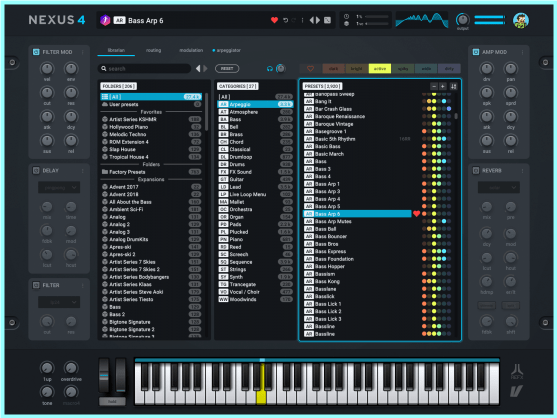Click the red heart beside Bass Arp 6 row
This screenshot has width=557, height=418.
tap(416, 214)
